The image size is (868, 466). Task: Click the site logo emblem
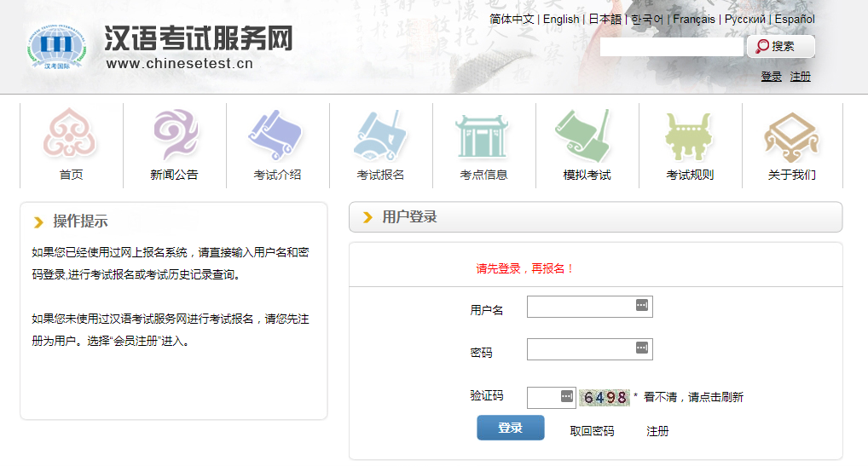56,48
